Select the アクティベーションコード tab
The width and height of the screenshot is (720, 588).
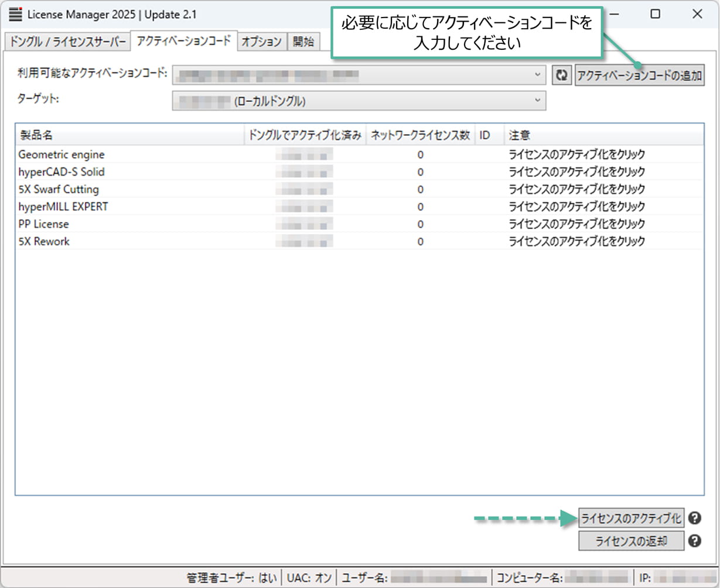tap(184, 41)
